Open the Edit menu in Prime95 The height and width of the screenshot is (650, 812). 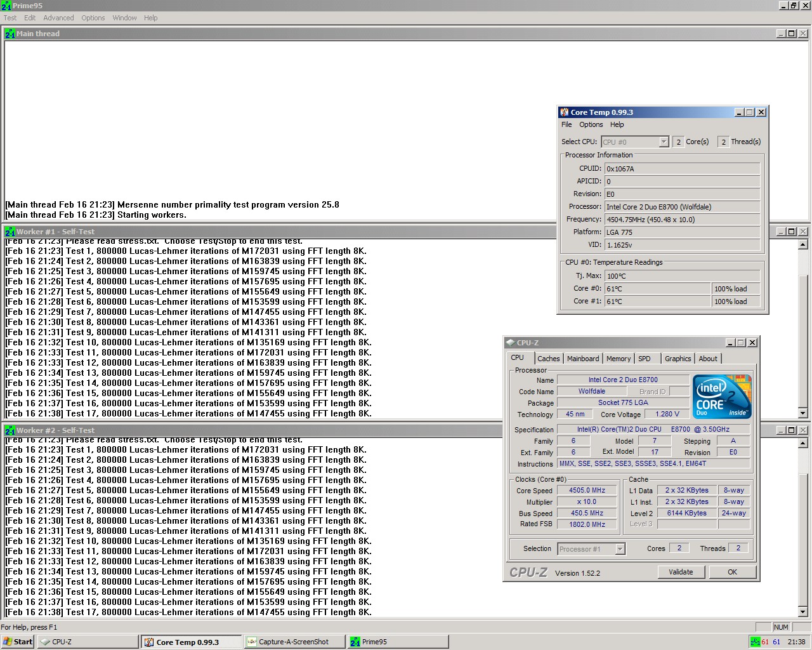pos(30,18)
